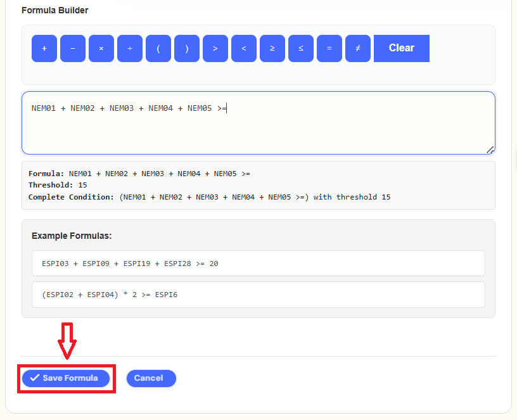Screen dimensions: 517x420
Task: Insert the minus operator
Action: coord(73,48)
